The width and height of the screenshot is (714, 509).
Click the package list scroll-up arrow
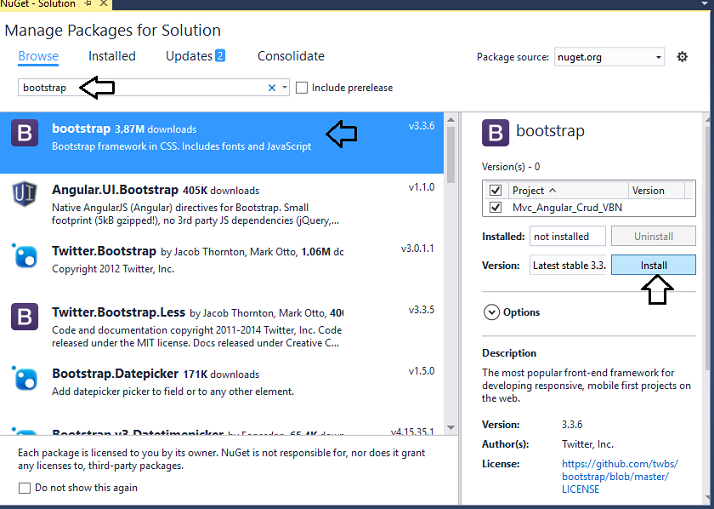451,120
